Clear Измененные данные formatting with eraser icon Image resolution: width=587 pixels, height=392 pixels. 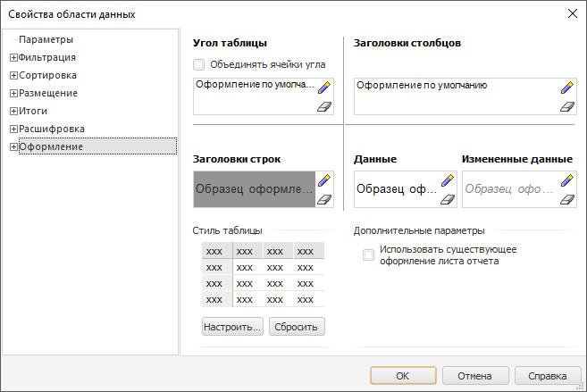566,199
